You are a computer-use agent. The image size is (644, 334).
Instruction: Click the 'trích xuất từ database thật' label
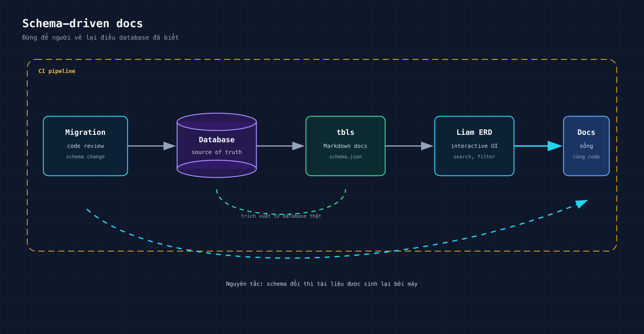click(x=281, y=216)
